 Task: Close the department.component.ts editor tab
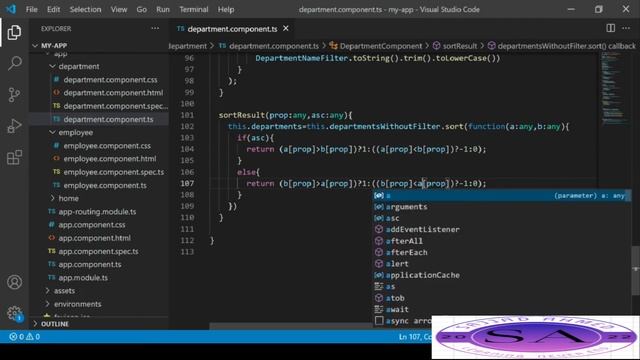click(286, 29)
